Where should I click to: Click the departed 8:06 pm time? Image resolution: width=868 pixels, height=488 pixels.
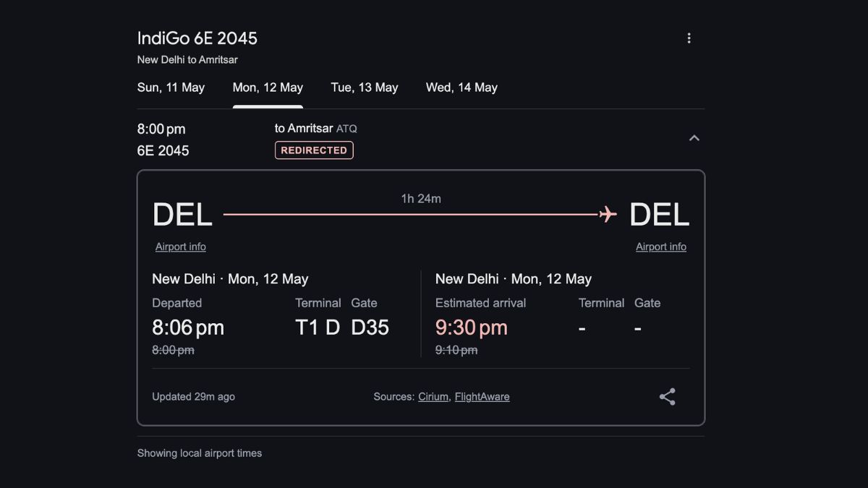pyautogui.click(x=188, y=328)
